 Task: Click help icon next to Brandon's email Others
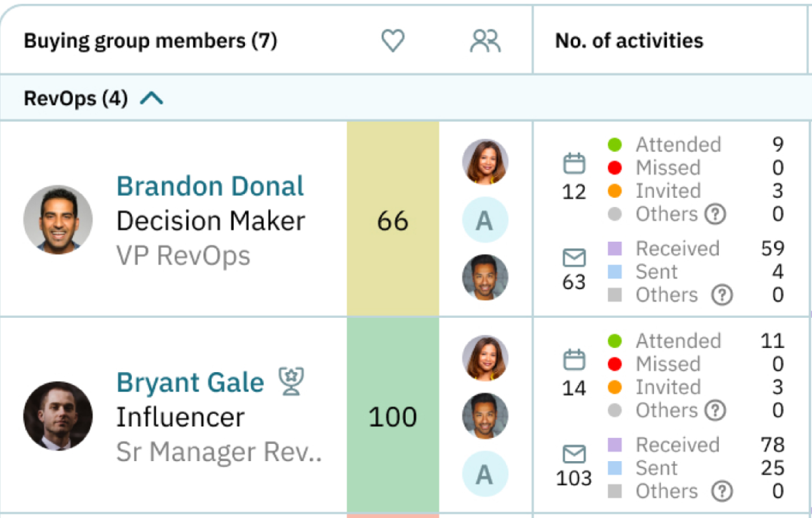tap(722, 295)
